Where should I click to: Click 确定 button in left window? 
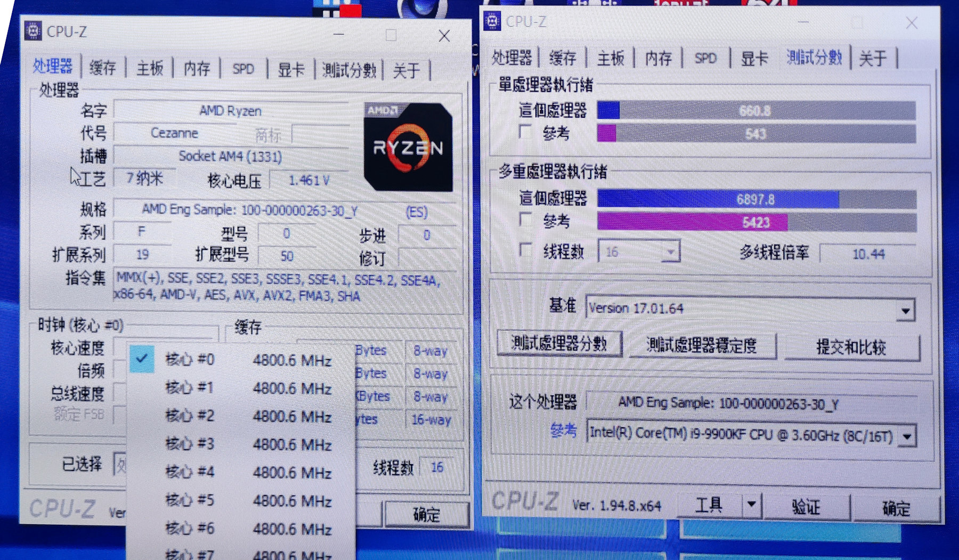coord(426,514)
